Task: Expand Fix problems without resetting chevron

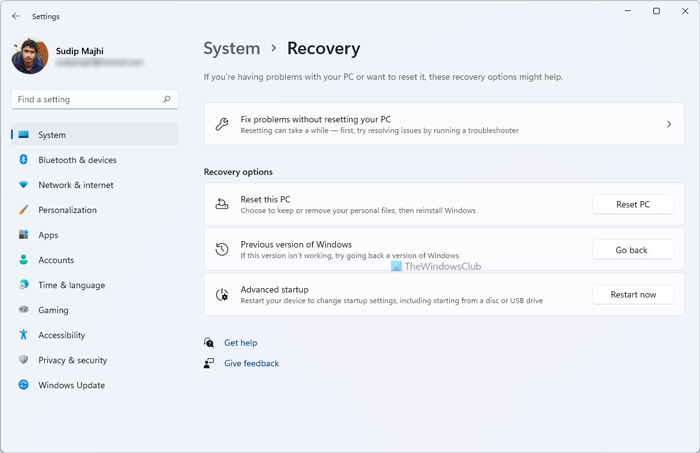Action: coord(668,124)
